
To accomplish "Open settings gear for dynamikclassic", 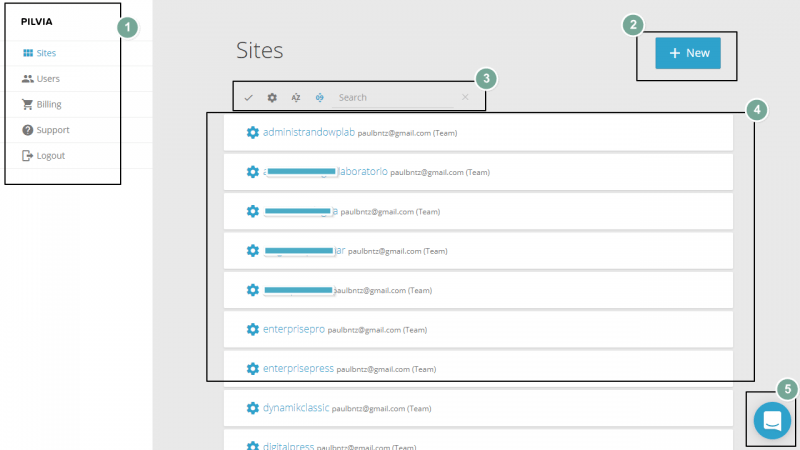I will [253, 408].
